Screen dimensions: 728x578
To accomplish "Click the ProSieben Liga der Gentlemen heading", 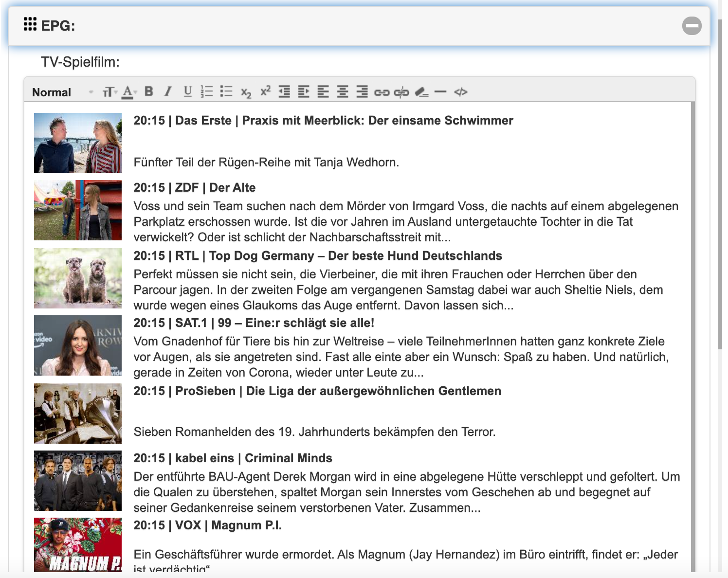I will point(317,391).
